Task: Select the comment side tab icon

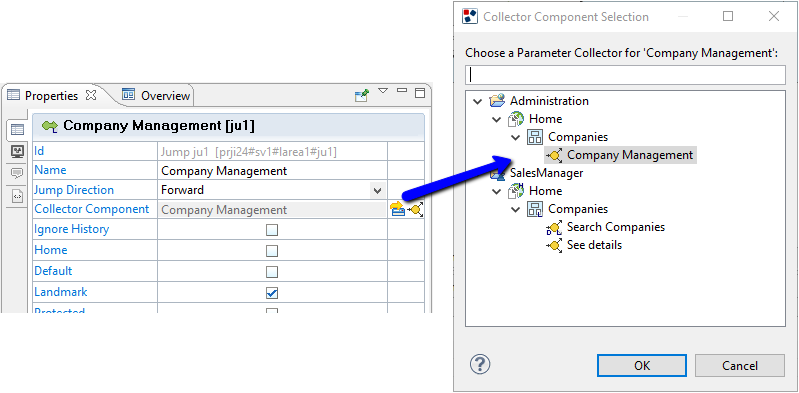Action: (x=17, y=174)
